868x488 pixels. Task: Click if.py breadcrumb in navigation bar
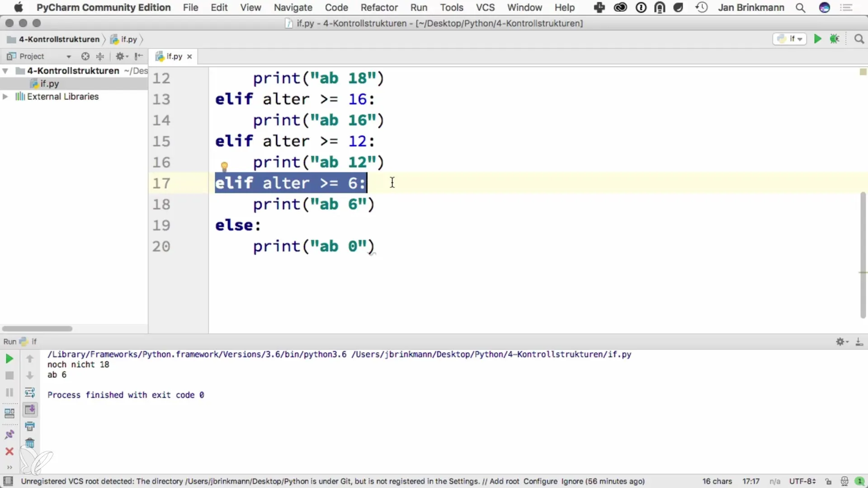click(x=124, y=39)
